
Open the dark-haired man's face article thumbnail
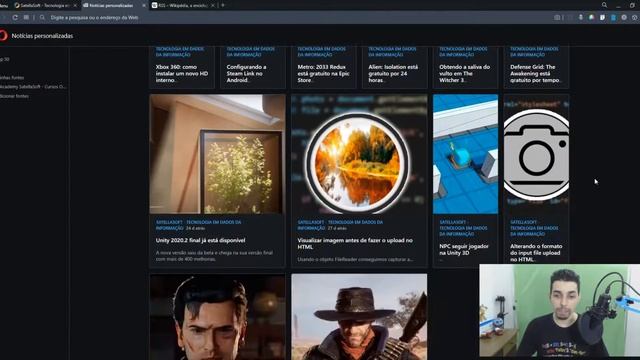218,317
